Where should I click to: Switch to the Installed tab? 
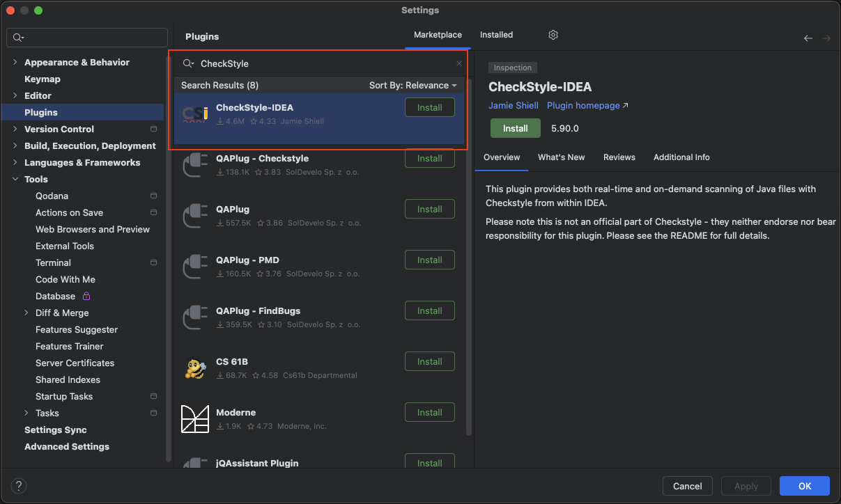pyautogui.click(x=496, y=35)
